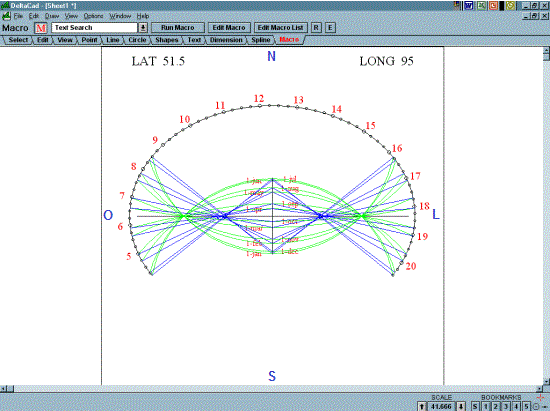Switch to the Line tab
The image size is (550, 411).
click(113, 40)
